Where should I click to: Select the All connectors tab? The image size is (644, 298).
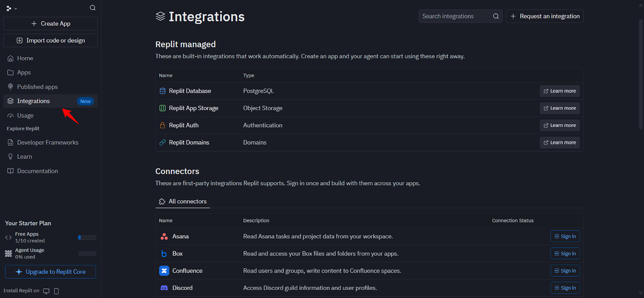pyautogui.click(x=183, y=201)
